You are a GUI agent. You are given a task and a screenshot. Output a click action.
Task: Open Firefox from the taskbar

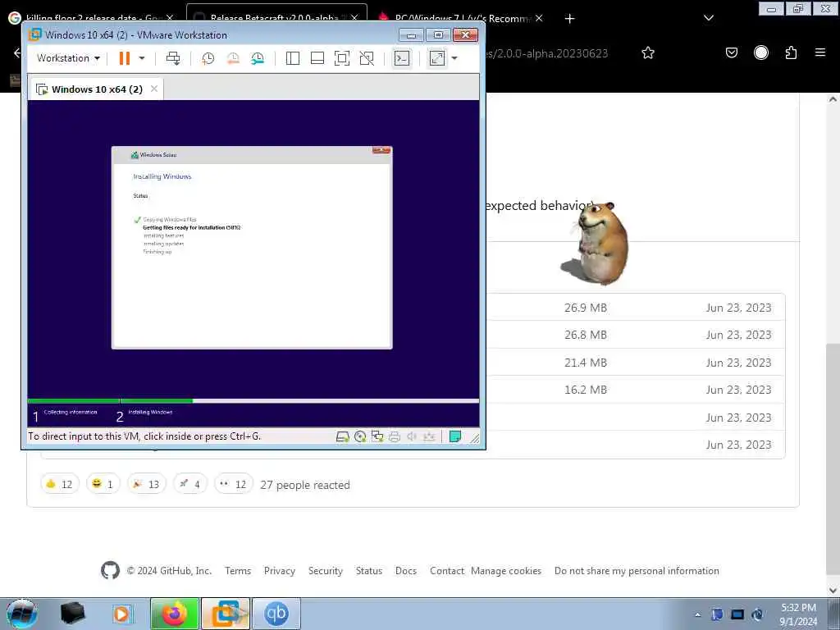point(175,614)
